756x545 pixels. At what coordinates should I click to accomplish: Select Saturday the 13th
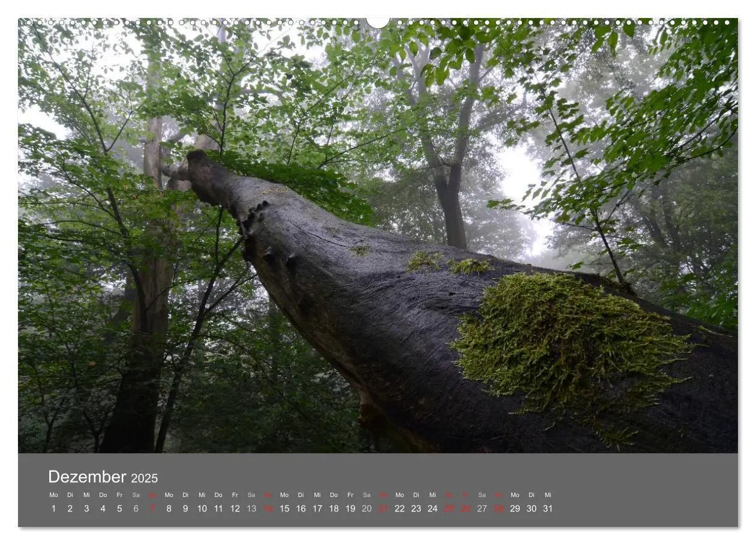point(251,508)
